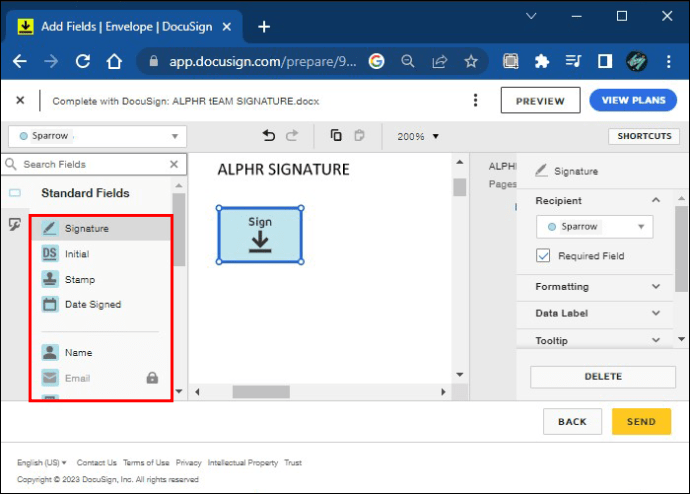Image resolution: width=690 pixels, height=494 pixels.
Task: Click the fields list scrollbar thumb
Action: (179, 230)
